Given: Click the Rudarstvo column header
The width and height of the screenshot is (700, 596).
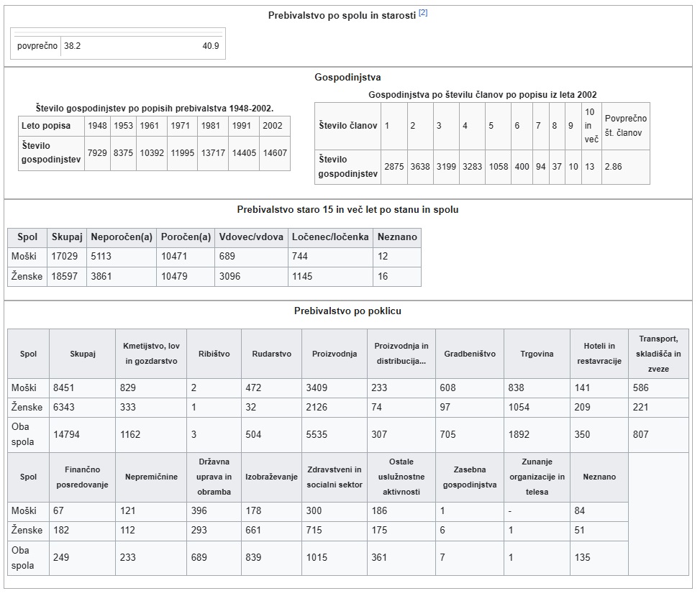Looking at the screenshot, I should pyautogui.click(x=271, y=354).
